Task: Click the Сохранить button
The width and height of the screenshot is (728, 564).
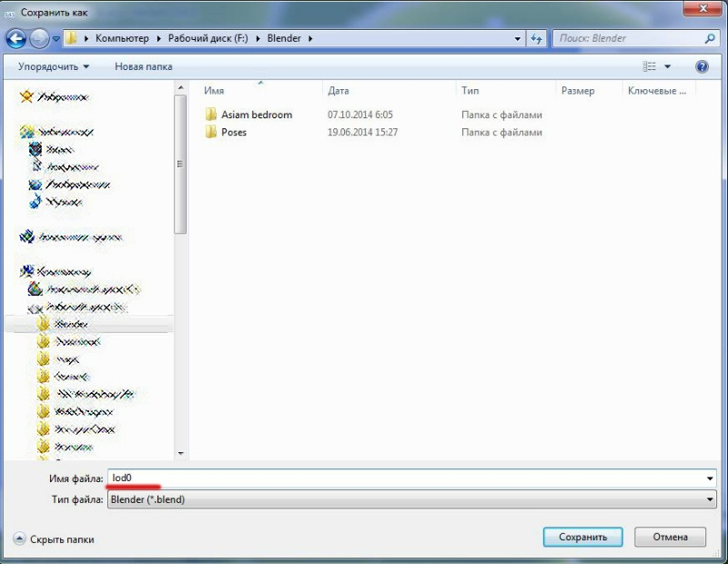Action: click(x=582, y=538)
